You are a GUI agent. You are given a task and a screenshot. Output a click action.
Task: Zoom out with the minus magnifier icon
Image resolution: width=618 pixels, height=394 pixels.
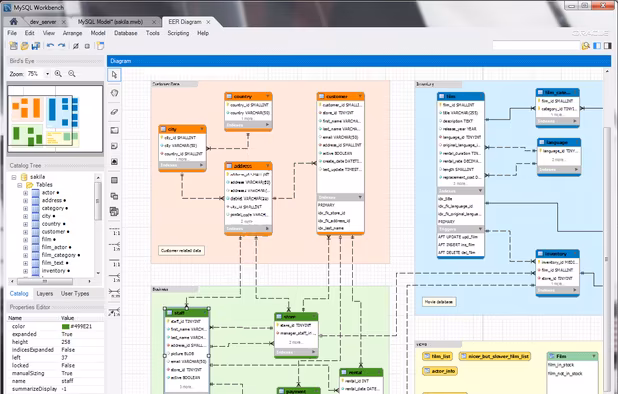click(72, 74)
